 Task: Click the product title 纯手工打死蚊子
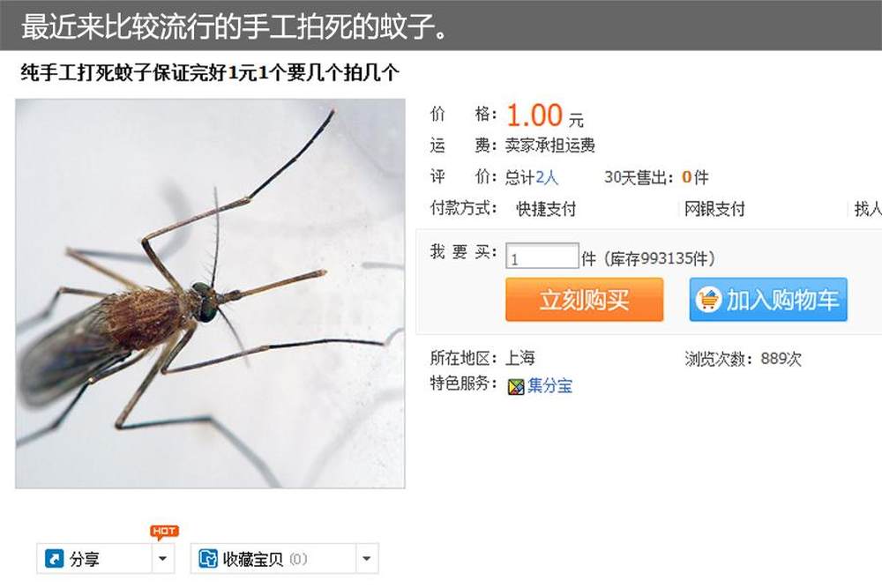(x=210, y=72)
